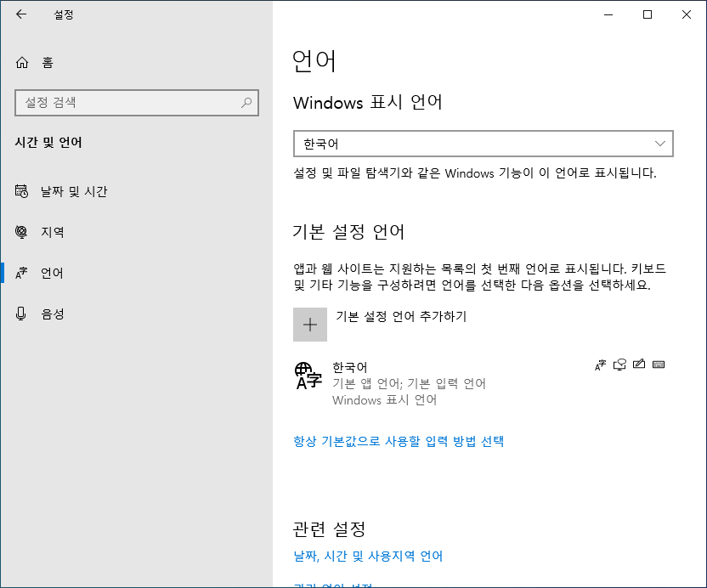Minimize the 설정 window
The height and width of the screenshot is (588, 707).
[x=608, y=14]
